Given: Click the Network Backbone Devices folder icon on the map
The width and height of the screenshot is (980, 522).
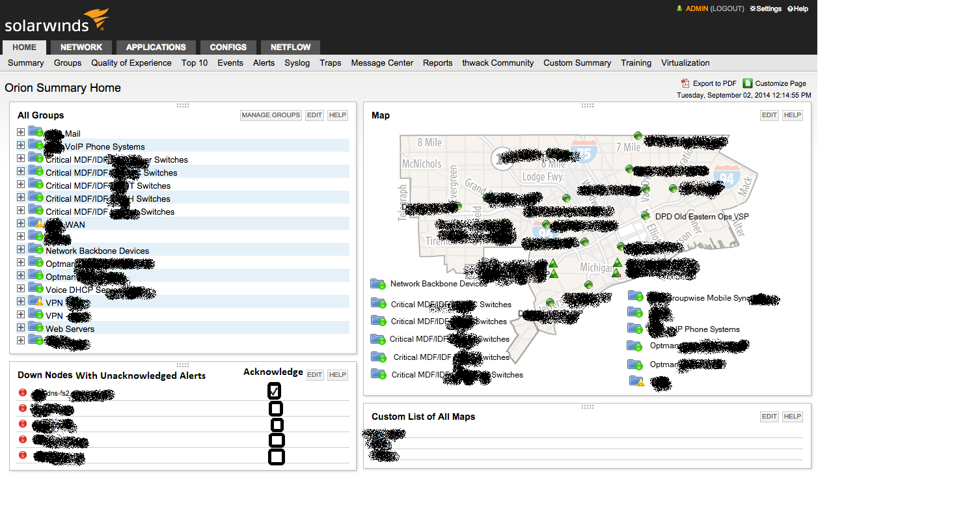Looking at the screenshot, I should point(378,284).
